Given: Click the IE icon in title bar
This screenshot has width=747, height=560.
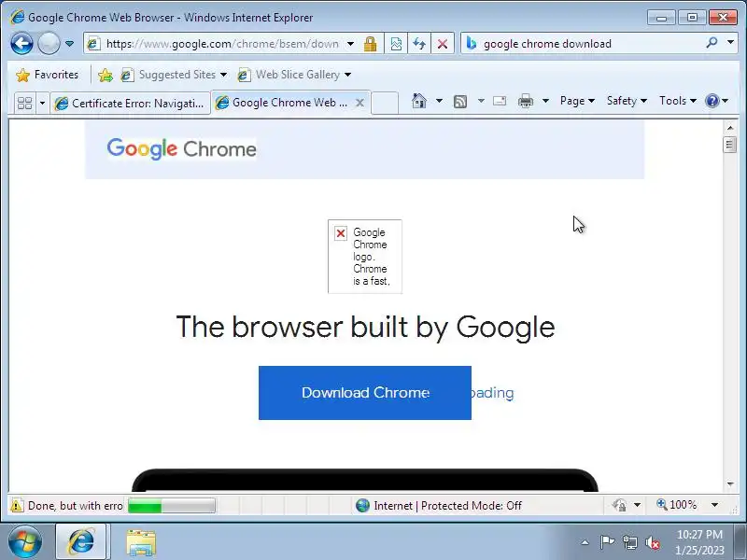Looking at the screenshot, I should (x=17, y=17).
